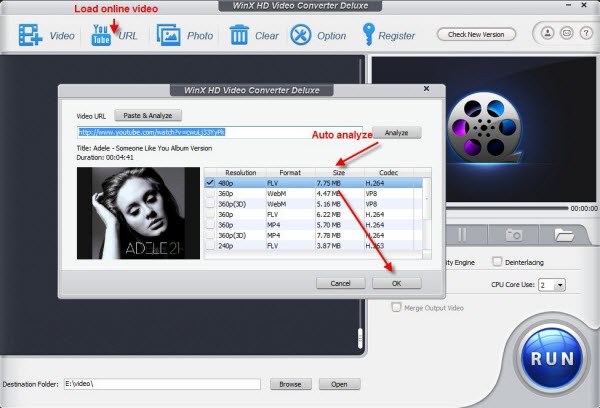Click the email envelope icon

click(567, 33)
